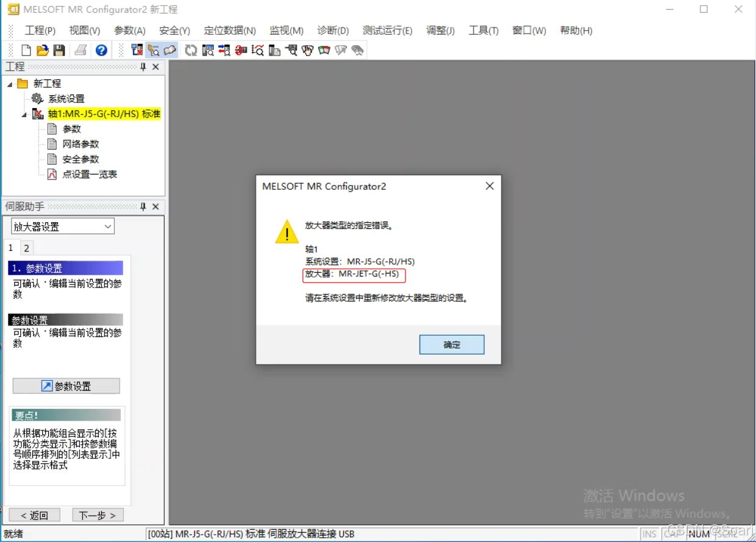Click the red-green tuning gauge toolbar icon
Screen dimensions: 756x542
(324, 50)
